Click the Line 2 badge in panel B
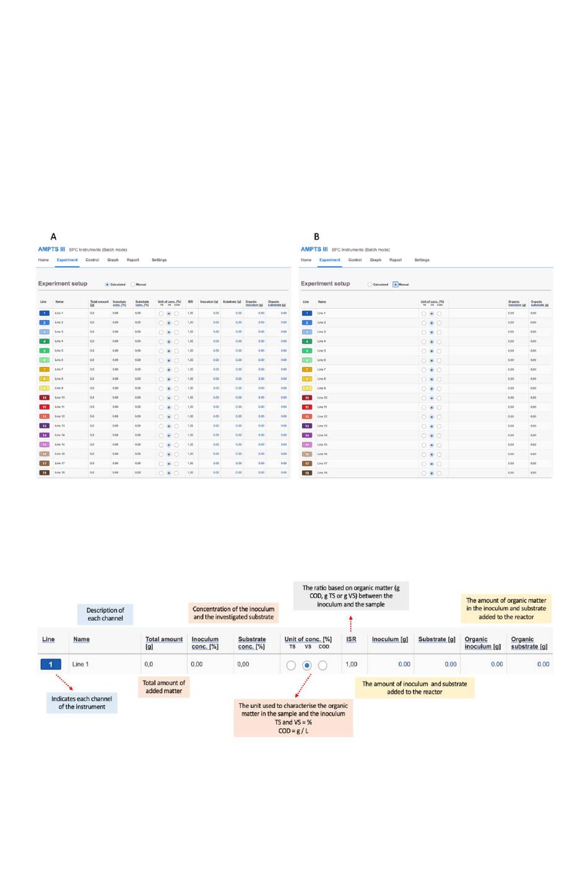 click(x=307, y=322)
